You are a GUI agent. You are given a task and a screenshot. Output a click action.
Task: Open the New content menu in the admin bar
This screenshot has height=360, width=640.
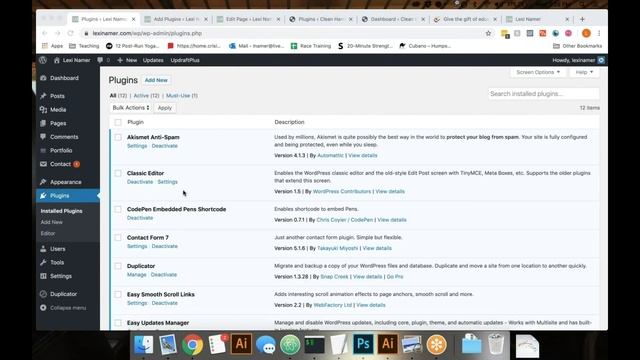click(x=127, y=60)
